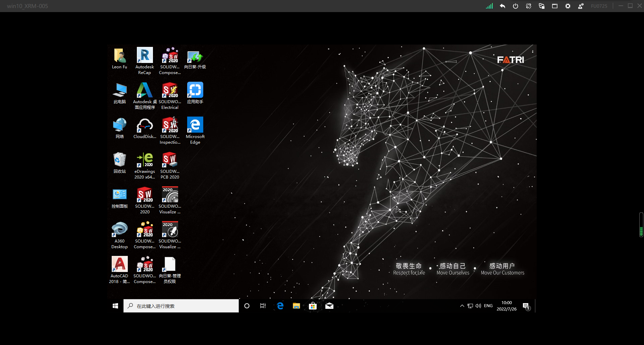Open the remote session settings gear
This screenshot has width=644, height=345.
(568, 6)
